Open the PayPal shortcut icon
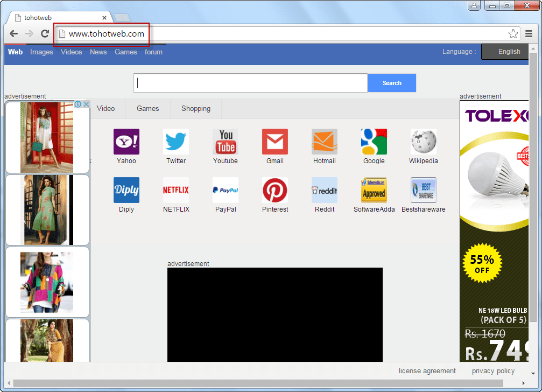This screenshot has width=542, height=392. (226, 190)
